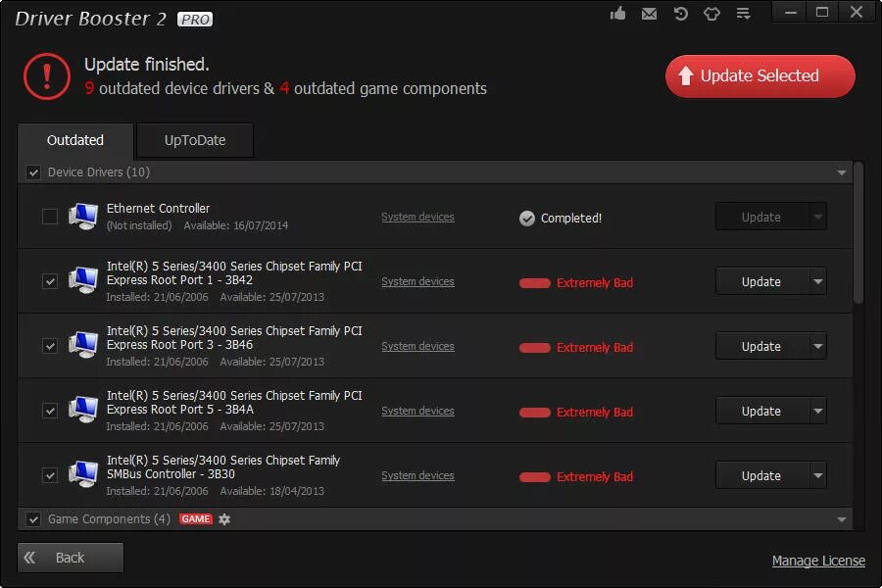Switch to the Outdated tab
Viewport: 882px width, 588px height.
tap(75, 141)
